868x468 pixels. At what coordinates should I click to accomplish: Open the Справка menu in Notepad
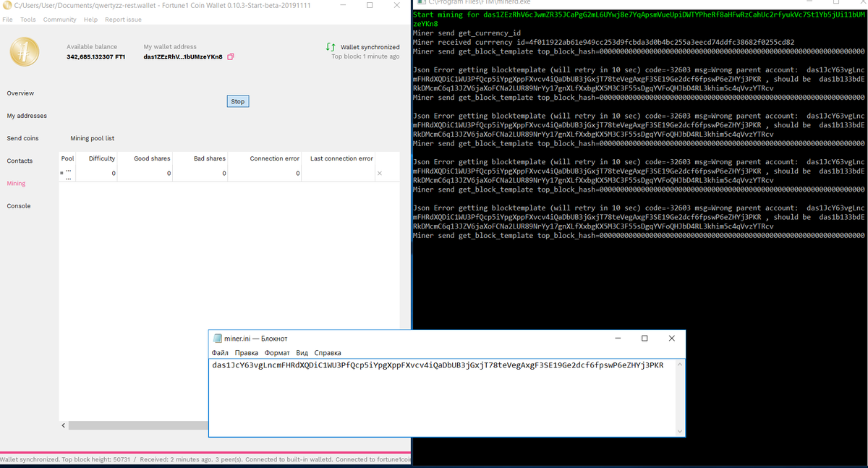tap(328, 353)
